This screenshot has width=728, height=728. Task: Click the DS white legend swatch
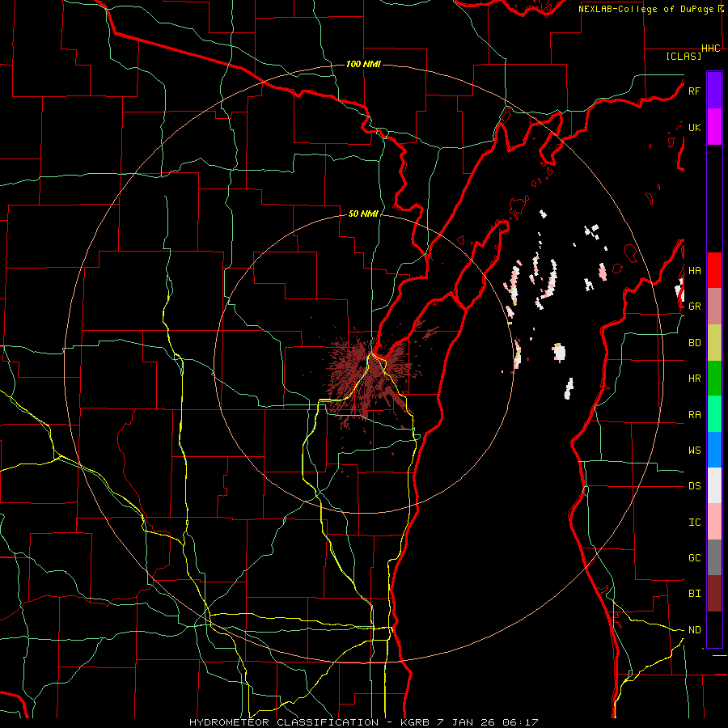click(714, 485)
